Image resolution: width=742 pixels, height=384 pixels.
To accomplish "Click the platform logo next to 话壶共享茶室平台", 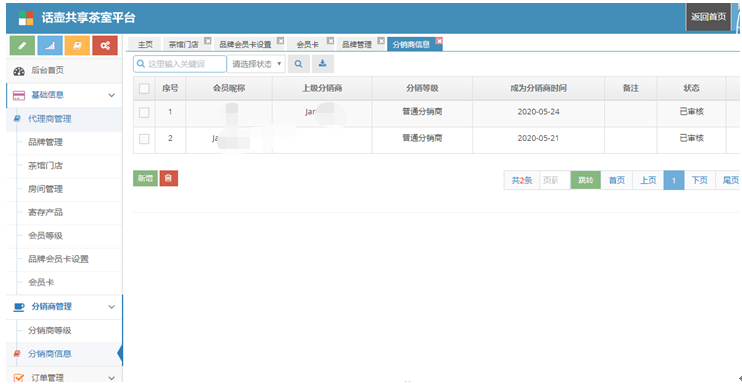I will coord(26,18).
